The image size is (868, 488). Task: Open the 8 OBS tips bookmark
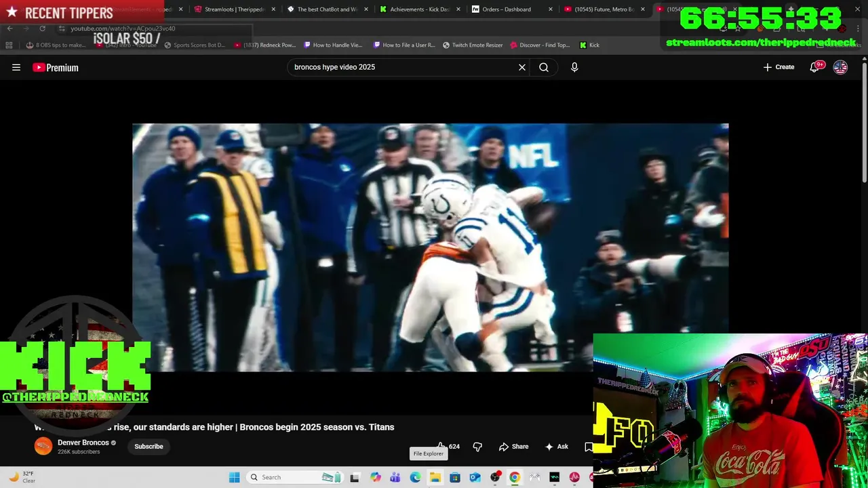tap(56, 45)
